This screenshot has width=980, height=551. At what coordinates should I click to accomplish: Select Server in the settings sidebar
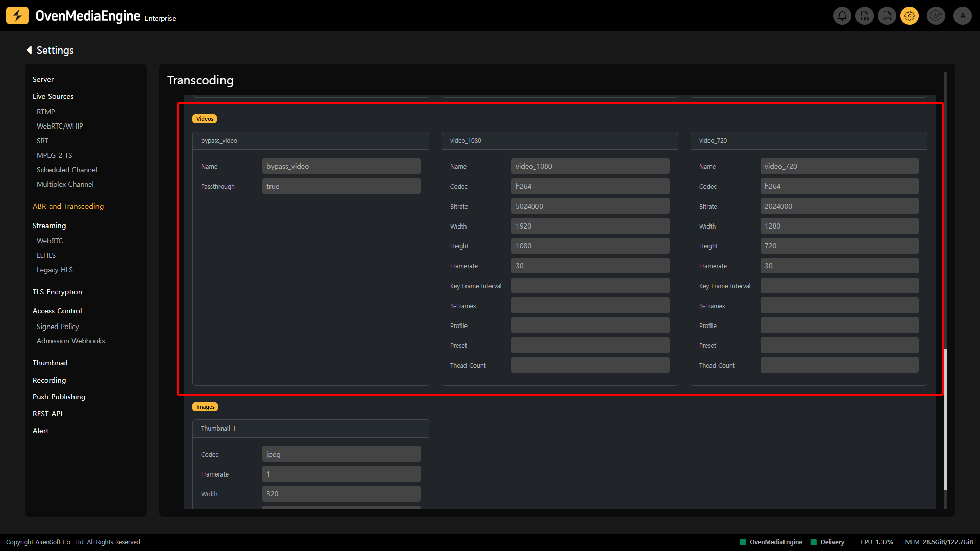[x=43, y=79]
